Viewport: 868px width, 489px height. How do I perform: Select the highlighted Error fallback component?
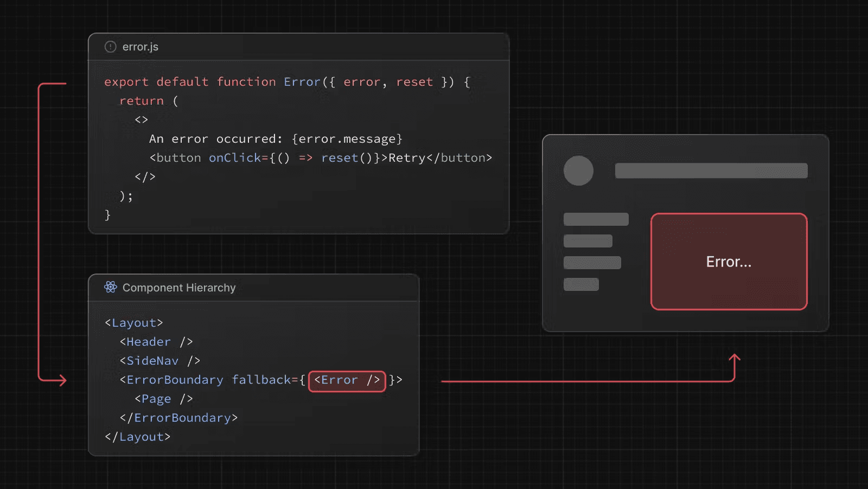coord(347,380)
